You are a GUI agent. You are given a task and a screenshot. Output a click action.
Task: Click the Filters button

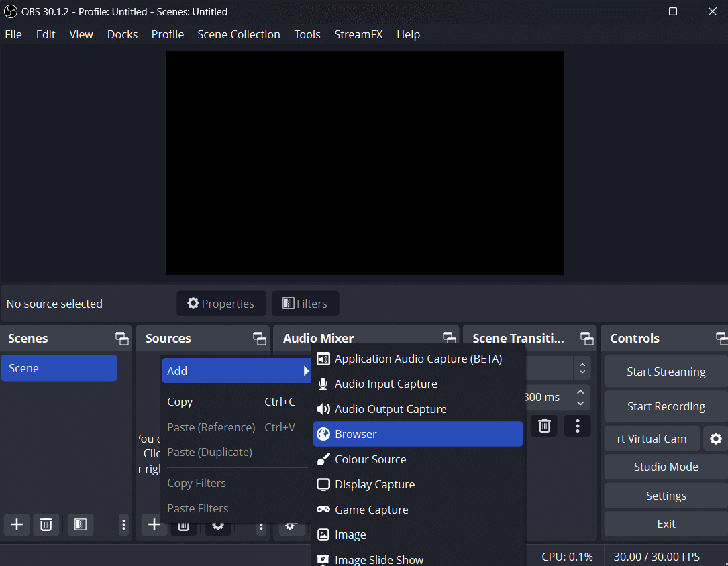(x=305, y=303)
